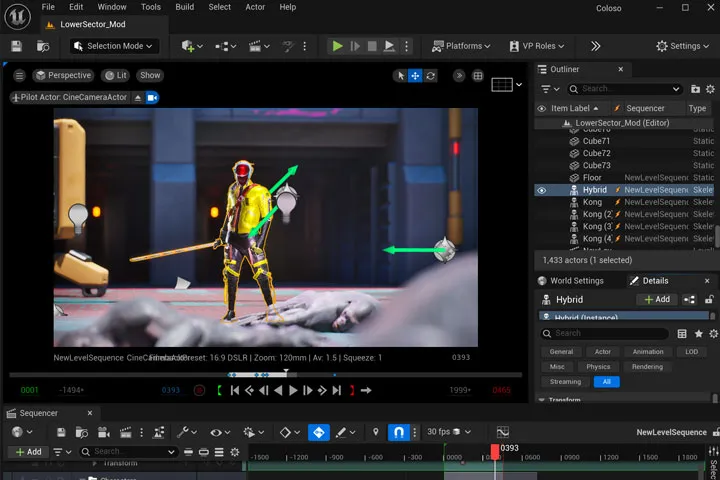The width and height of the screenshot is (720, 480).
Task: Click the Outliner search field
Action: [625, 89]
